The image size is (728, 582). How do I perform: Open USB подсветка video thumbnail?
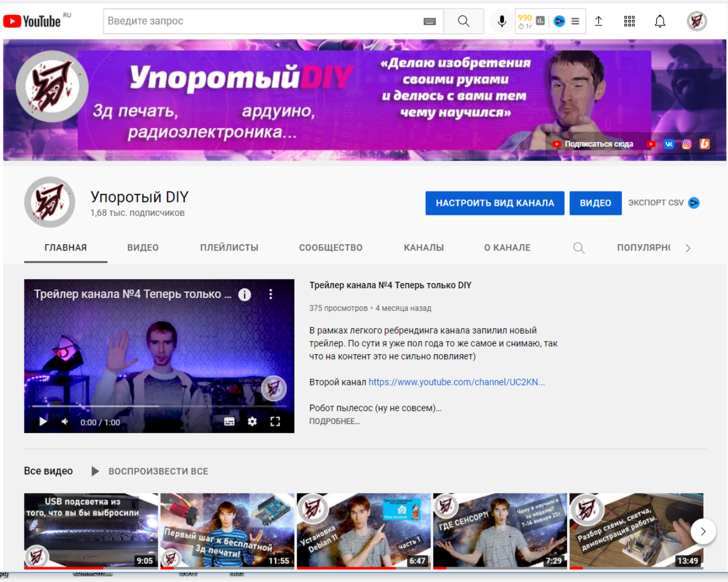(91, 530)
